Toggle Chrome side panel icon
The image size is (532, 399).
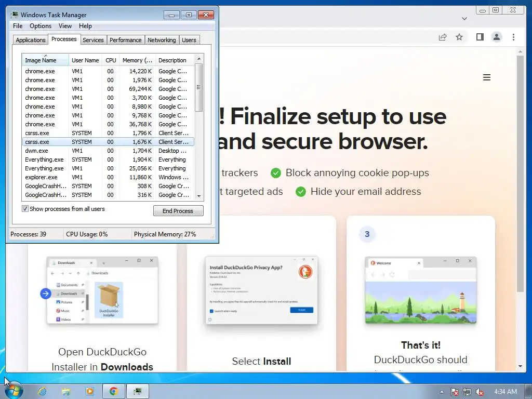[x=480, y=37]
